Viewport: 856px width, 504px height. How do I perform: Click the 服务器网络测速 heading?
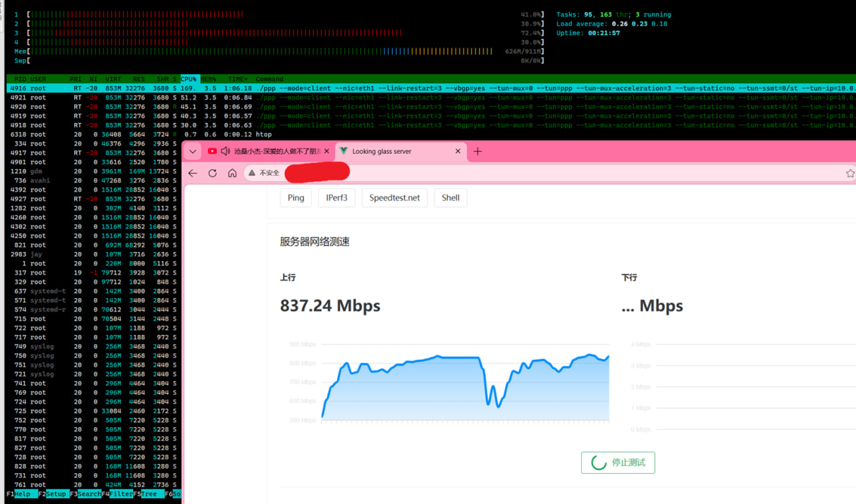tap(315, 242)
